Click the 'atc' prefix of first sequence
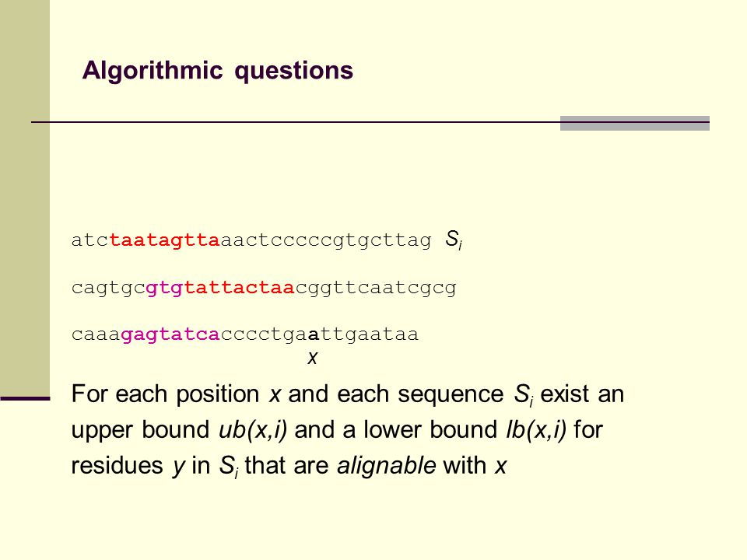The width and height of the screenshot is (747, 560). [x=90, y=240]
